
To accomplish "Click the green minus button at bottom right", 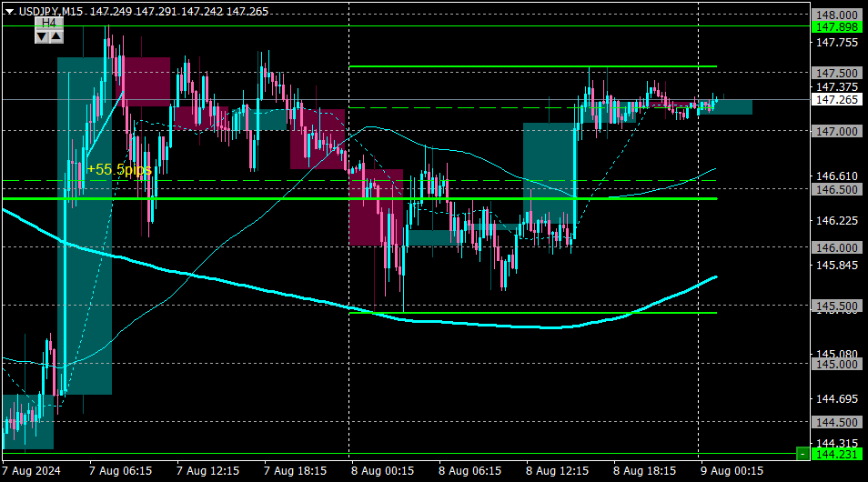I will (x=802, y=455).
